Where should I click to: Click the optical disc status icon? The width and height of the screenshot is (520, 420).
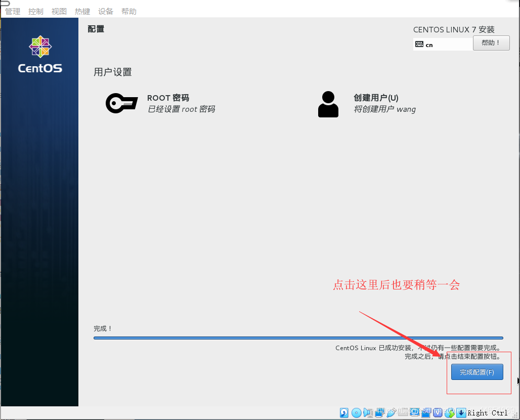click(357, 413)
